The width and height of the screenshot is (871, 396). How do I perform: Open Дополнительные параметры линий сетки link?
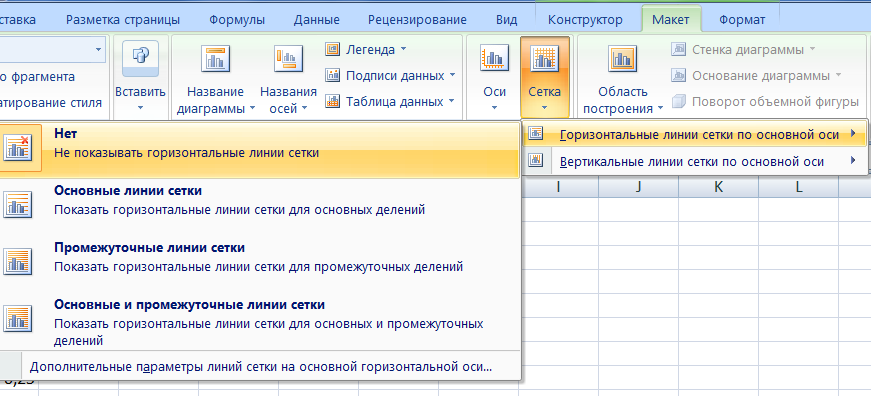pos(261,367)
